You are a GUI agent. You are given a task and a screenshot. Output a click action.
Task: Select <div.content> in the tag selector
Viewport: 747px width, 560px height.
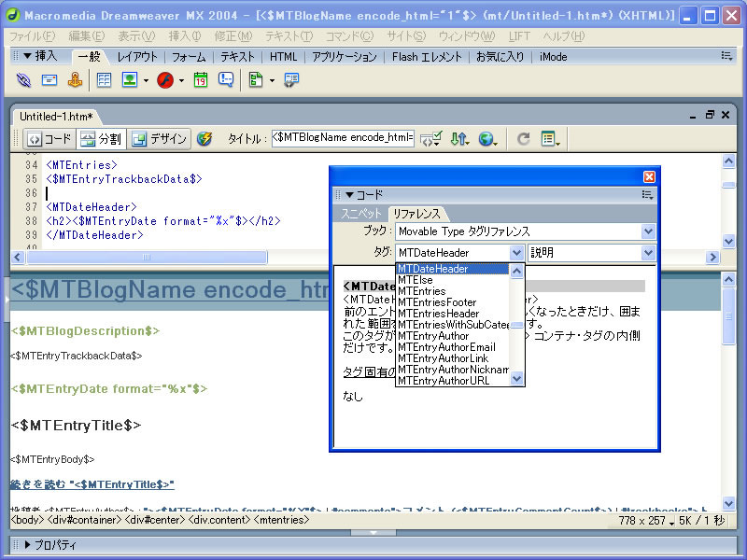(219, 520)
